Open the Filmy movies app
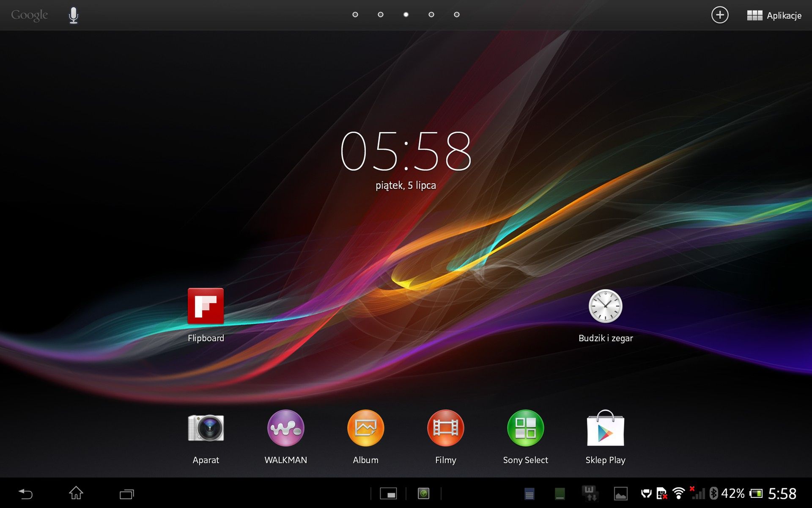The height and width of the screenshot is (508, 812). (445, 428)
